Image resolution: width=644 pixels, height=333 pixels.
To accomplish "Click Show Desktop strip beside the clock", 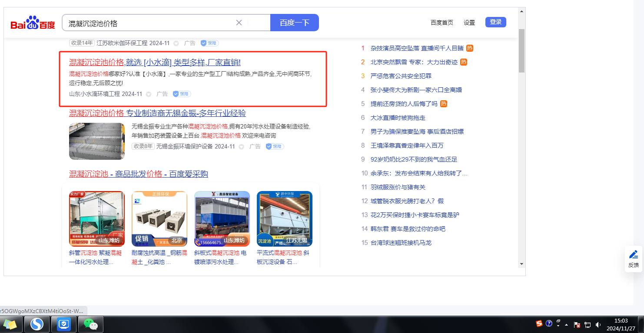I will click(x=641, y=324).
